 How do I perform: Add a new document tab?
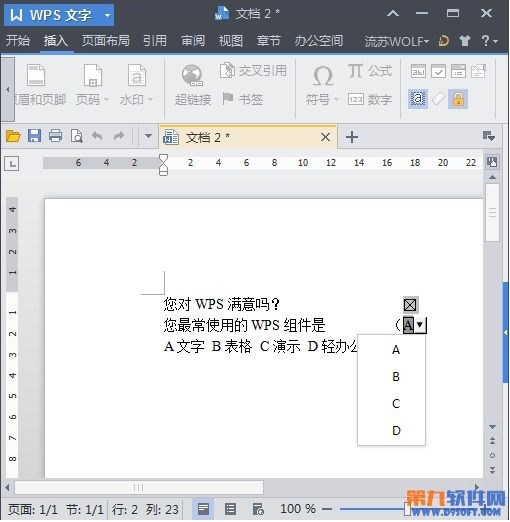pos(352,137)
